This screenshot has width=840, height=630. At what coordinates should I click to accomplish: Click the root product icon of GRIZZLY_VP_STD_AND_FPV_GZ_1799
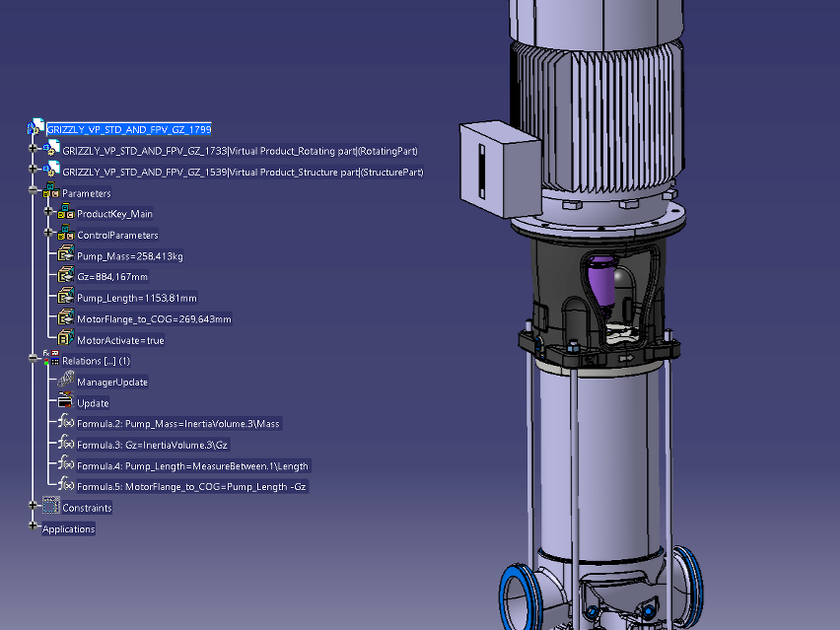click(36, 128)
